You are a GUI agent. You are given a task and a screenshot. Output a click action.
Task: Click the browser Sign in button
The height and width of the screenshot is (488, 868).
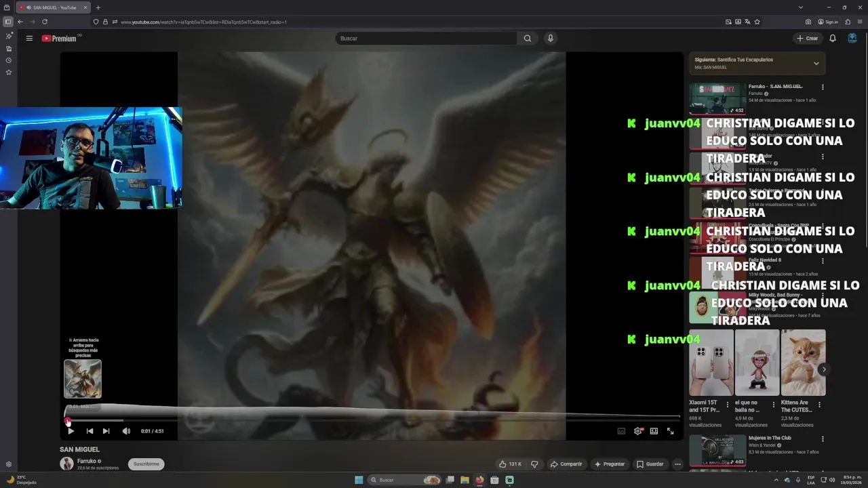tap(828, 22)
